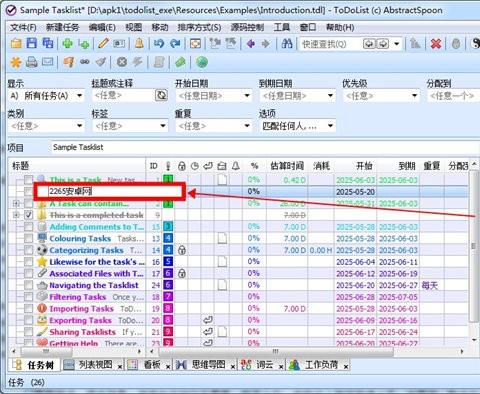Image resolution: width=480 pixels, height=394 pixels.
Task: Undo the last action
Action: pyautogui.click(x=159, y=43)
